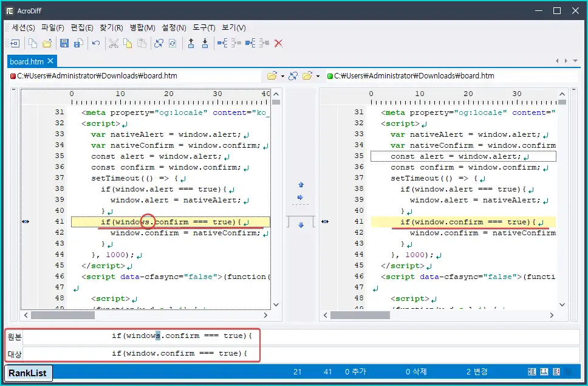Right pane vertical scrollbar thumb
Image resolution: width=588 pixels, height=386 pixels.
(562, 102)
